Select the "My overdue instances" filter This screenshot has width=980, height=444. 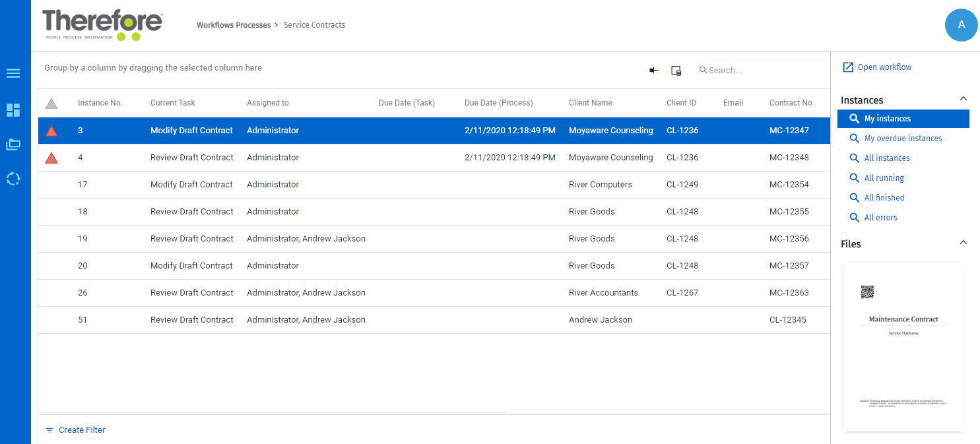click(x=903, y=139)
